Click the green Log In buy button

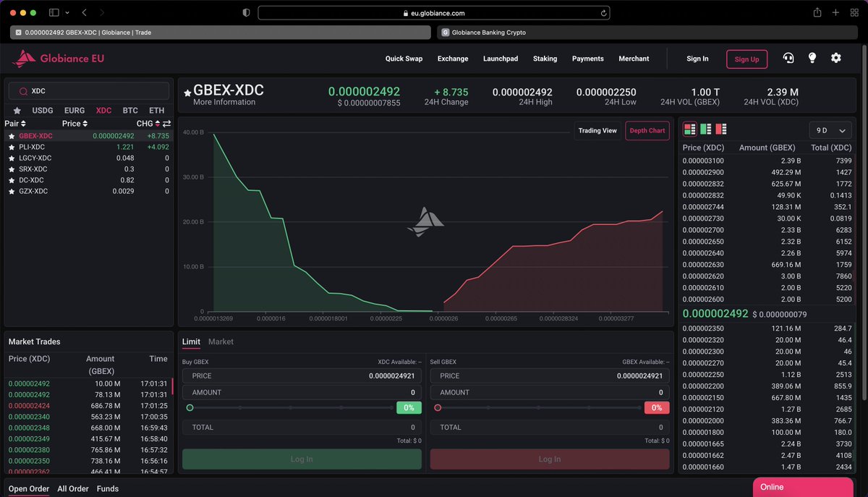[302, 459]
